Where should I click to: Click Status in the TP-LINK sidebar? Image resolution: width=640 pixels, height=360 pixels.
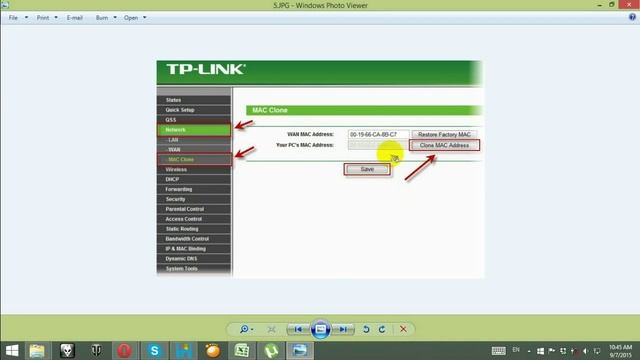194,100
